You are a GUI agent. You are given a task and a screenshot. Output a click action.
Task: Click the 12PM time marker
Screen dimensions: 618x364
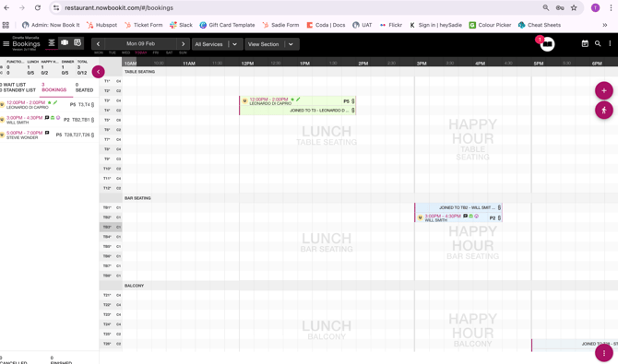pyautogui.click(x=247, y=64)
